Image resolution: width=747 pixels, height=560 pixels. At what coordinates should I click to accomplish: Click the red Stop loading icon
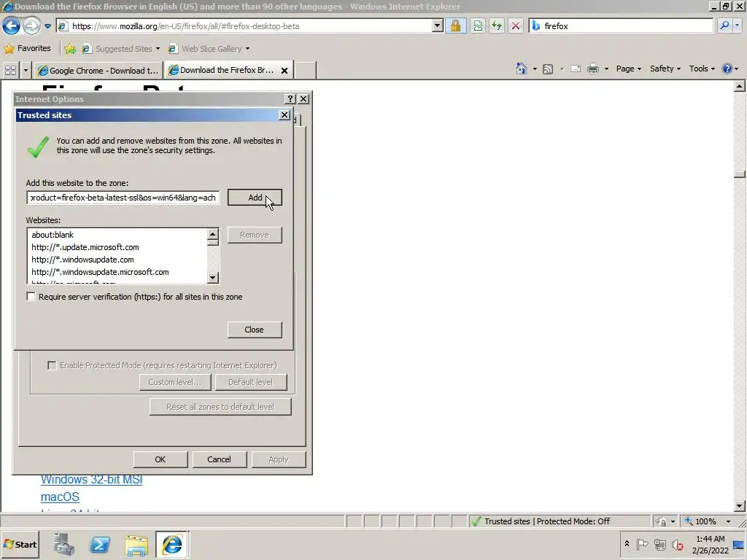(x=516, y=26)
